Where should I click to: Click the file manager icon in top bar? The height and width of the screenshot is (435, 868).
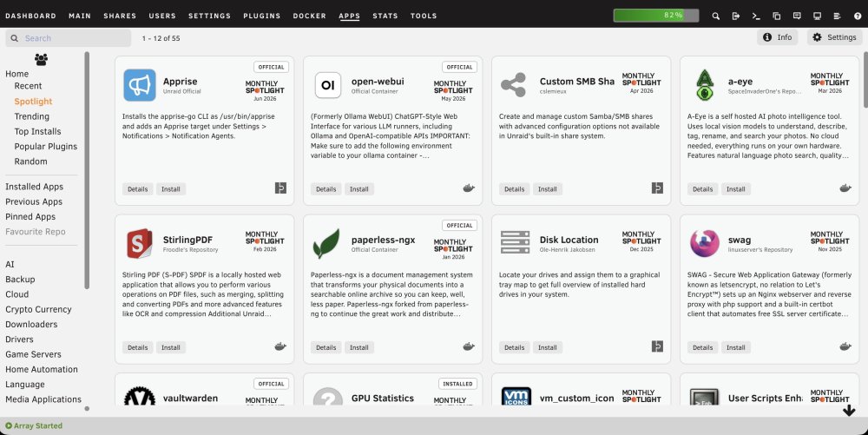point(777,16)
